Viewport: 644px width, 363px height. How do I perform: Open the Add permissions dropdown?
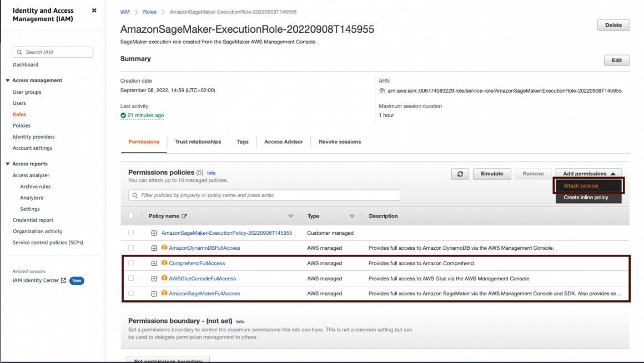click(588, 174)
